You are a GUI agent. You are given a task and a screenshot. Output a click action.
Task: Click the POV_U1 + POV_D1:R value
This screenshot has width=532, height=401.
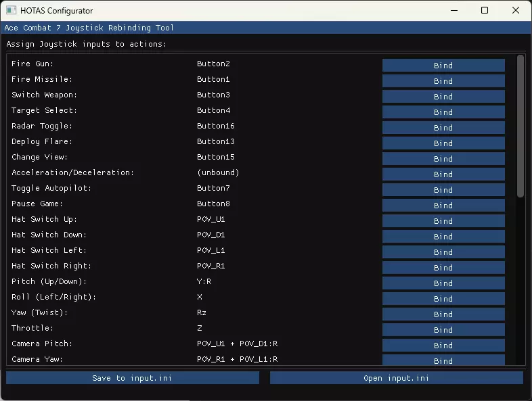point(237,344)
